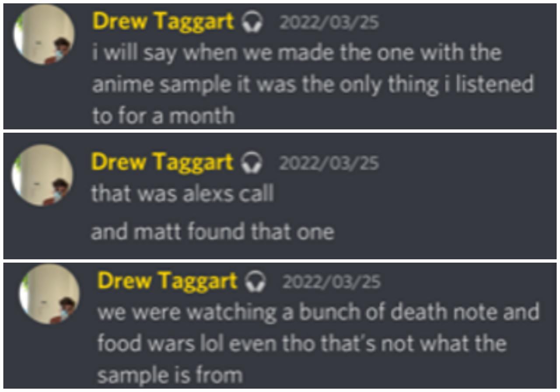
Task: Click the 'and matt found that one' message
Action: tap(213, 232)
